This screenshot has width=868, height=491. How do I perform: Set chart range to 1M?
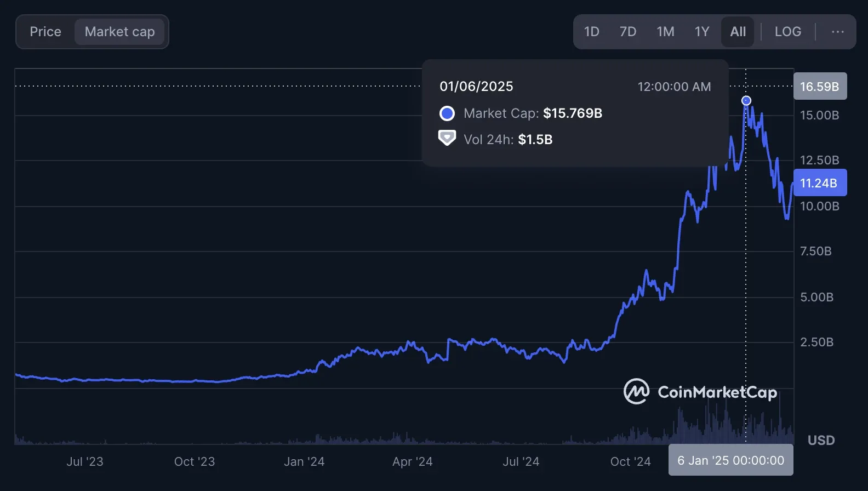[x=665, y=32]
